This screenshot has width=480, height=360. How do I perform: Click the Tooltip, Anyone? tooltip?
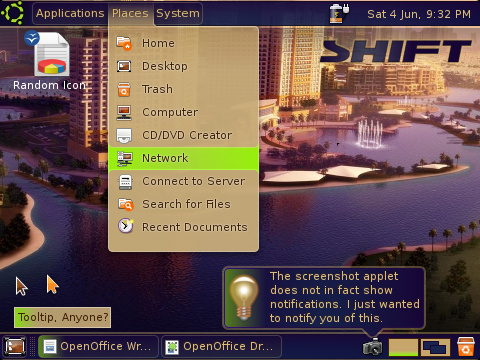62,317
